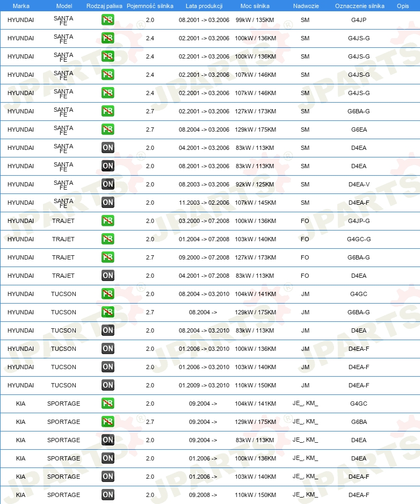Click production dates 01.2009 -> 03.2010
420x504 pixels.
204,385
